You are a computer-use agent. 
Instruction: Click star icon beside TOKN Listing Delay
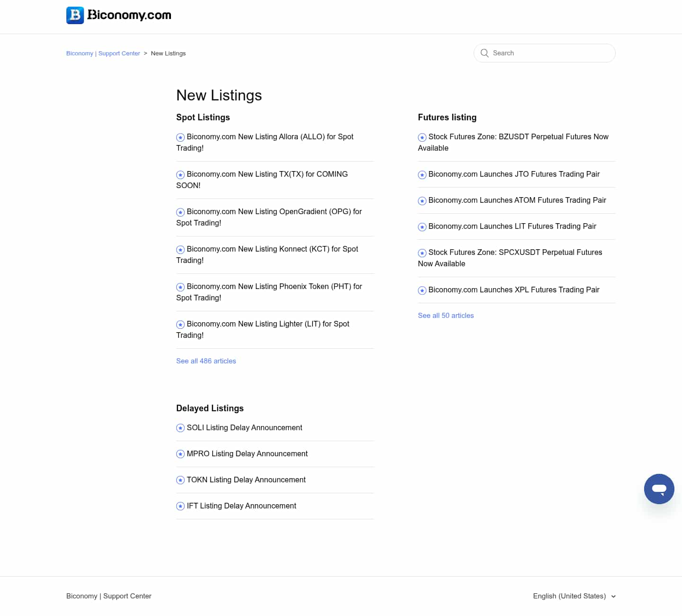click(180, 480)
